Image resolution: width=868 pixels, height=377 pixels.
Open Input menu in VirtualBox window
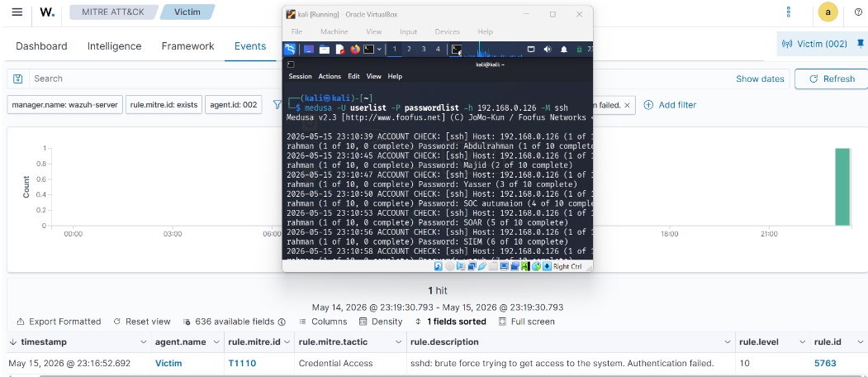pos(409,31)
